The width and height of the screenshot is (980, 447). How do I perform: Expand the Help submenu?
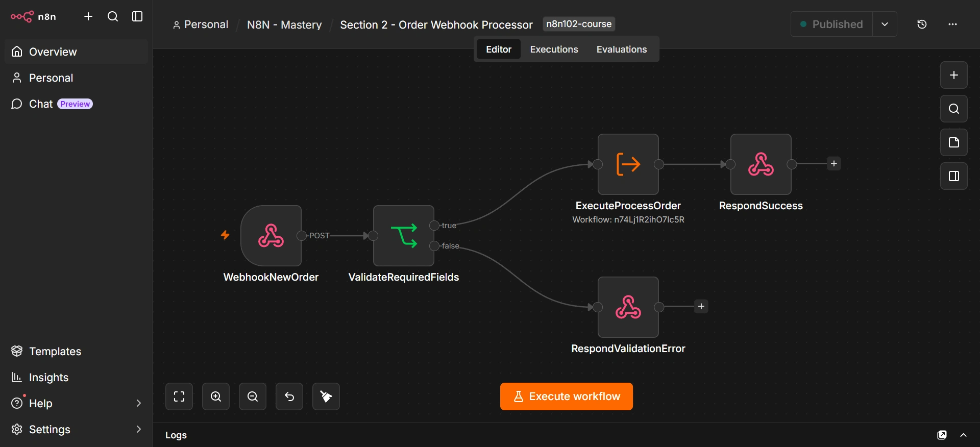click(x=138, y=403)
